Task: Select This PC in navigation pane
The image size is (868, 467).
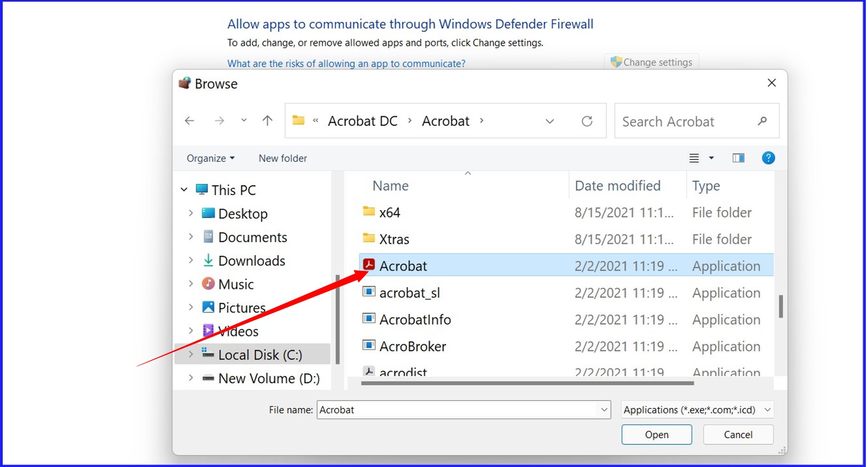Action: [234, 190]
